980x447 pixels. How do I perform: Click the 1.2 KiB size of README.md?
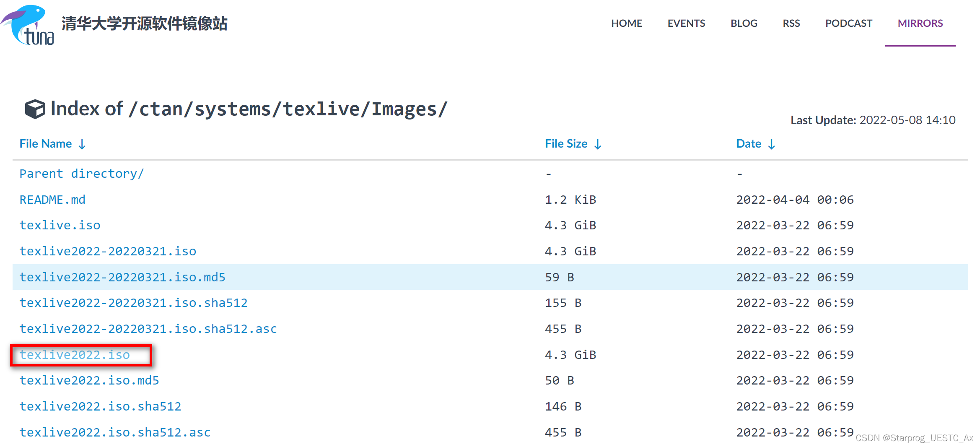[x=570, y=200]
